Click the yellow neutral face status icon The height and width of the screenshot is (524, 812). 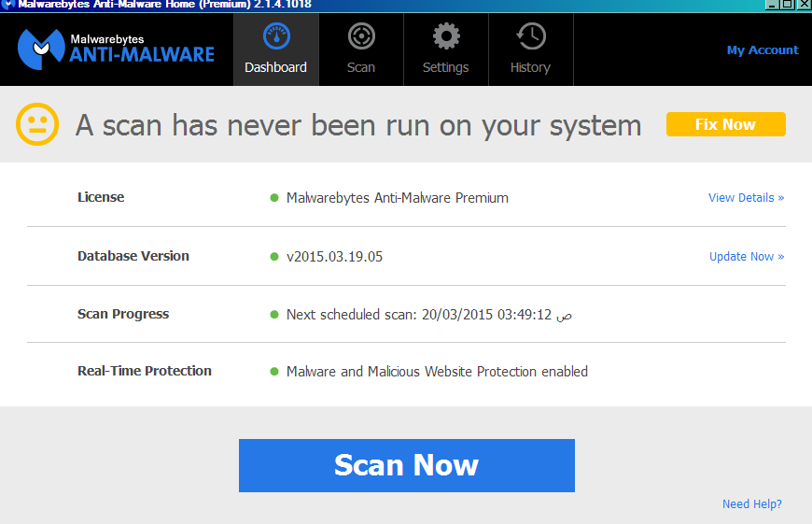37,124
